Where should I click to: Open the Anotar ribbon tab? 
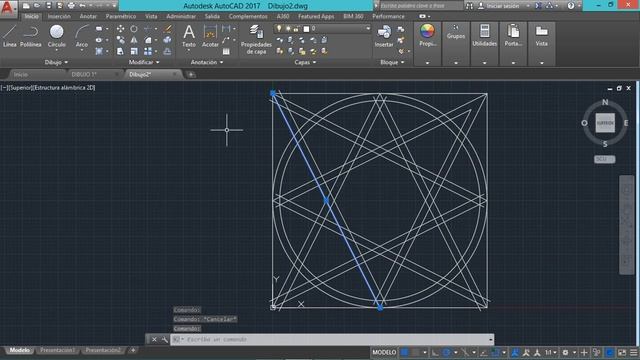coord(88,16)
